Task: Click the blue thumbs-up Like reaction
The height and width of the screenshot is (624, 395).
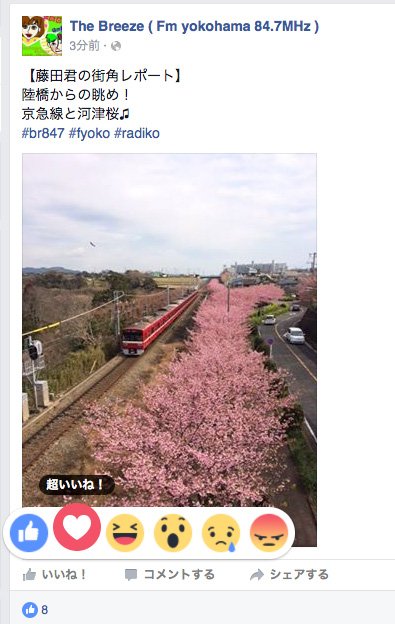Action: coord(29,533)
